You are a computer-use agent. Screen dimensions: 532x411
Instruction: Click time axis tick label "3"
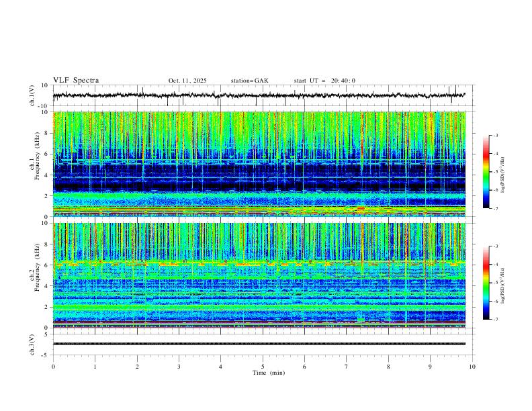(x=179, y=367)
